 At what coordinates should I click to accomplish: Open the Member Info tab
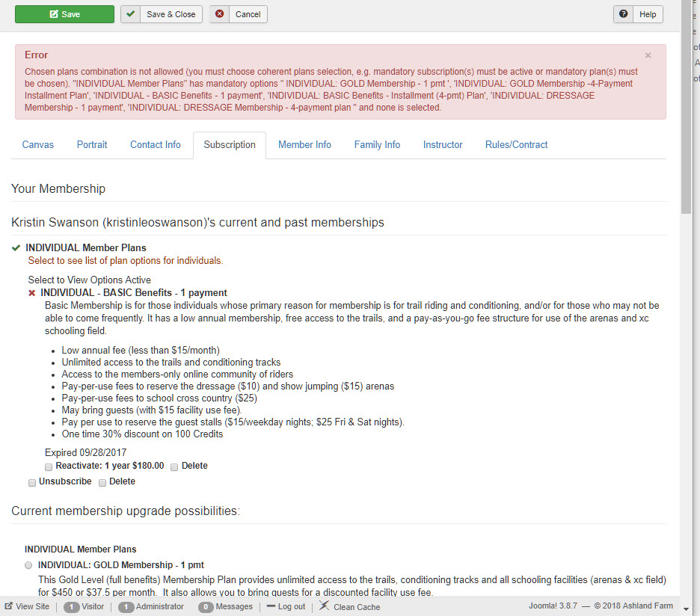(x=304, y=144)
